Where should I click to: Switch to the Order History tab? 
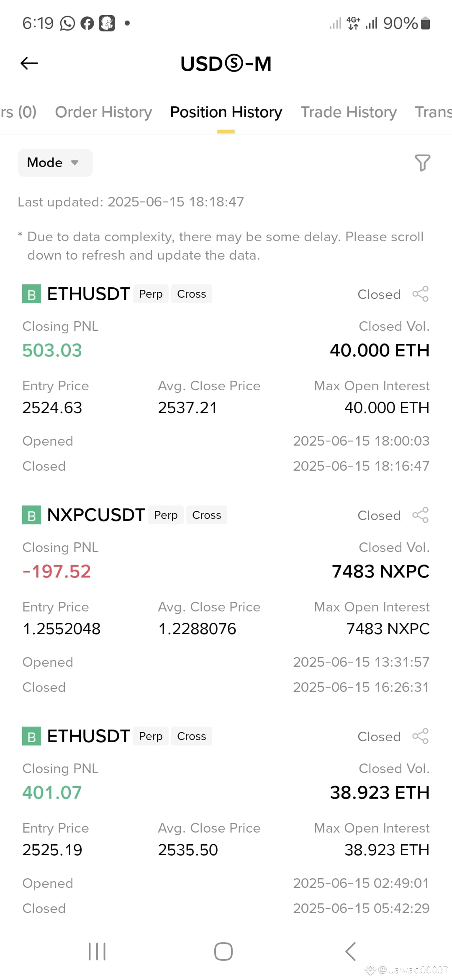point(103,112)
